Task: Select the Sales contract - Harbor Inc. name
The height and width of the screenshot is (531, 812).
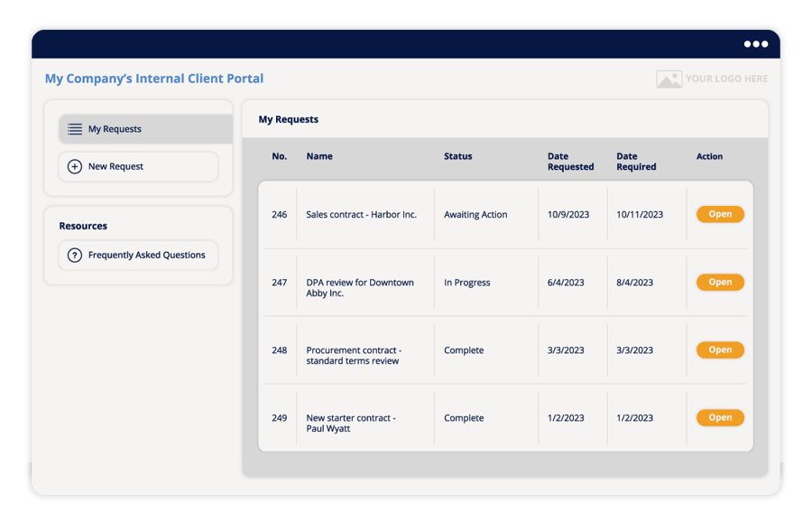Action: 361,215
